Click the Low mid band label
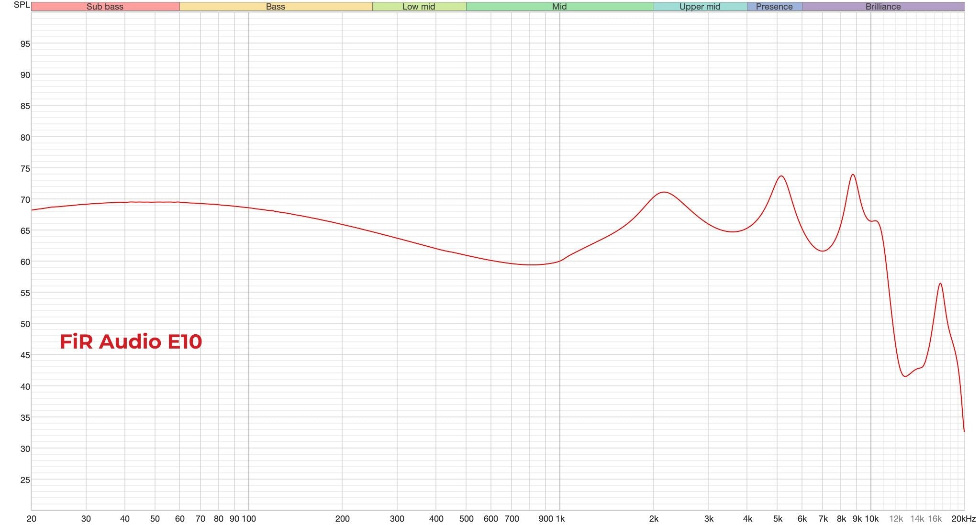The width and height of the screenshot is (980, 525). [419, 7]
